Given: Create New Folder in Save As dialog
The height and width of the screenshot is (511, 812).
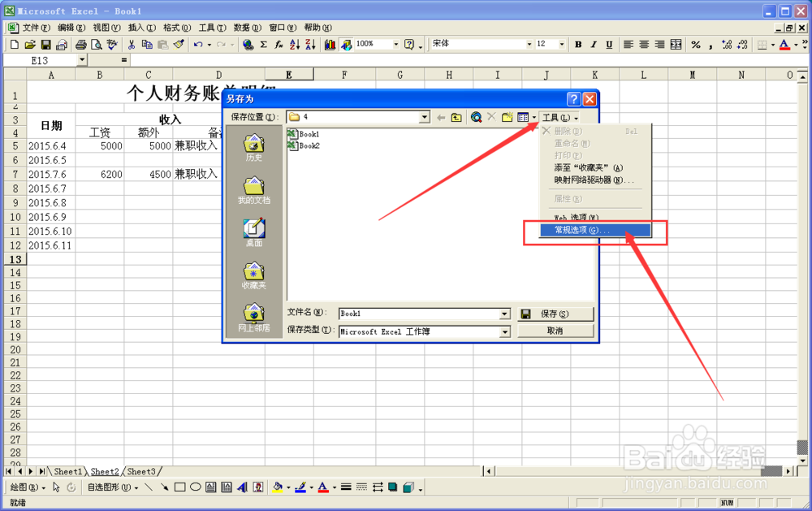Looking at the screenshot, I should pos(507,118).
